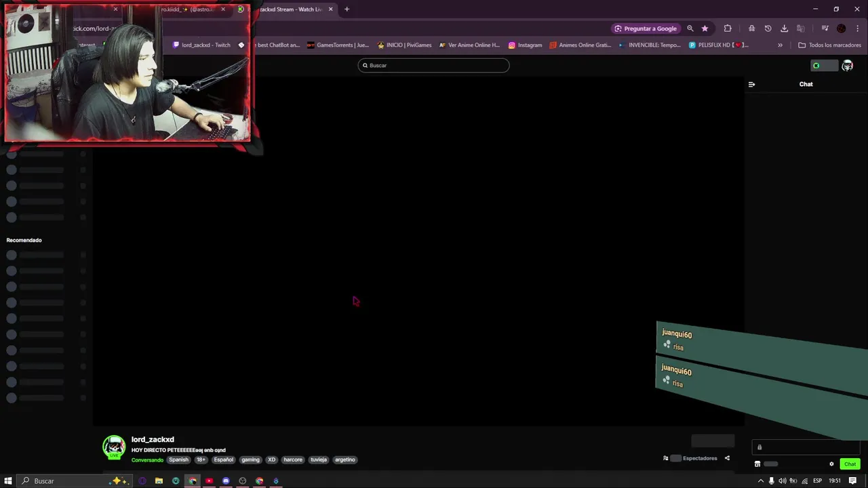The width and height of the screenshot is (868, 488).
Task: Select the tuvieja tag
Action: [319, 460]
